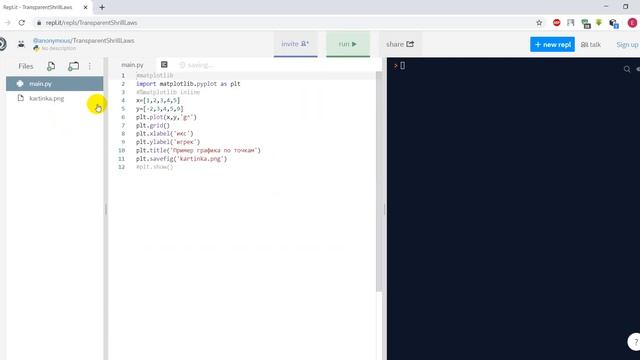Image resolution: width=640 pixels, height=360 pixels.
Task: Close the Repl.it browser tab
Action: point(85,7)
